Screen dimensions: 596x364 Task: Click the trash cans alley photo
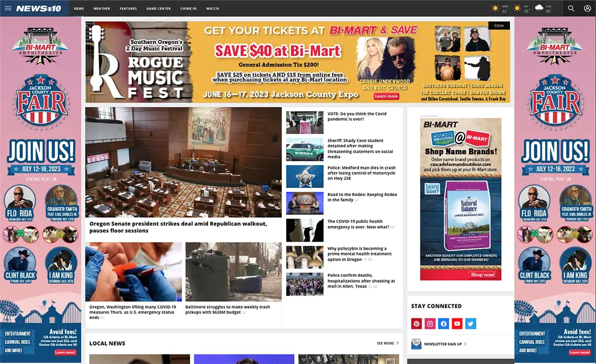coord(234,272)
